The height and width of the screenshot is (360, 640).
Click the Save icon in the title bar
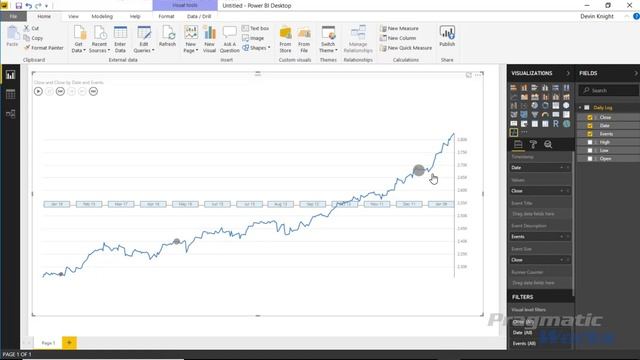tap(18, 6)
